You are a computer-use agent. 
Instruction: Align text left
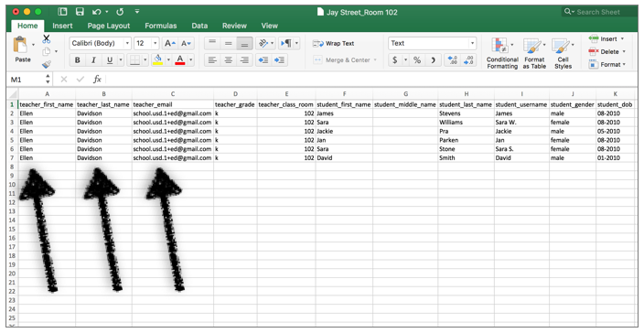212,60
